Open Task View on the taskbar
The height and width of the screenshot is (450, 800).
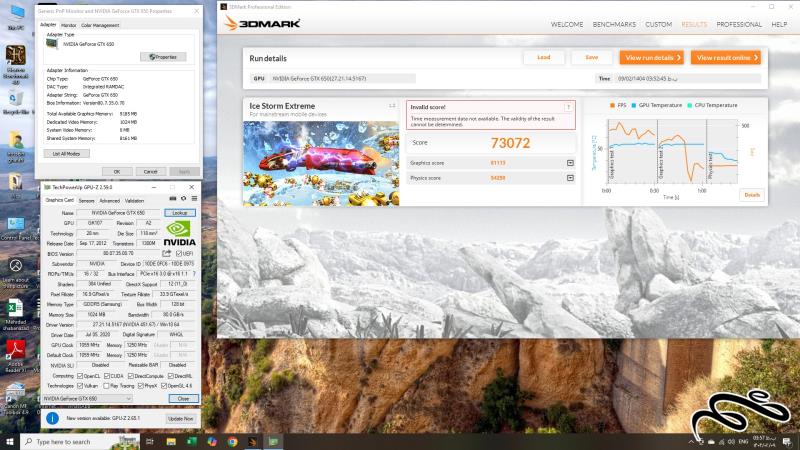(x=149, y=442)
